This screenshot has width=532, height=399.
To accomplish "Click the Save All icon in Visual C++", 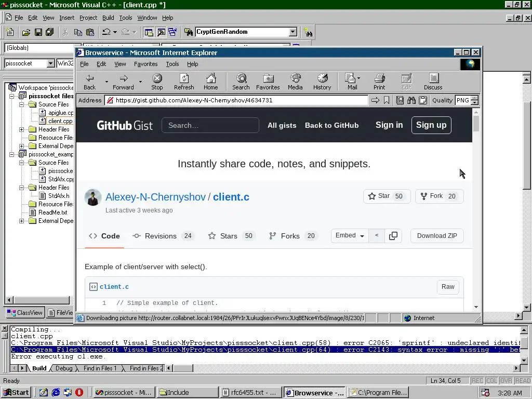I will coord(50,32).
